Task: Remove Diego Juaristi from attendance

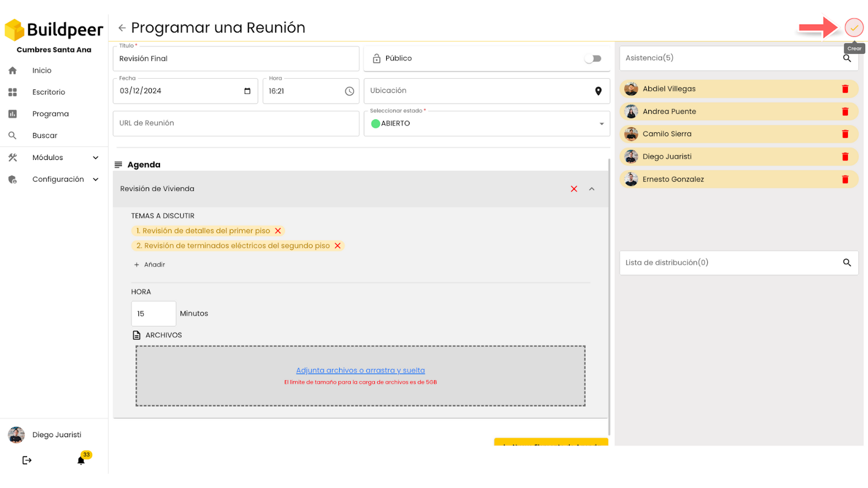Action: pos(845,157)
